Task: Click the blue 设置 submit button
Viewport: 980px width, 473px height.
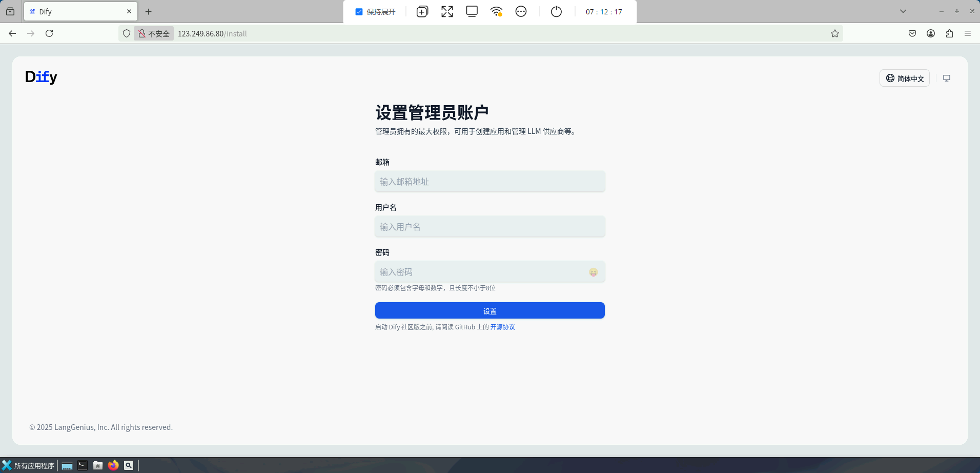Action: point(490,310)
